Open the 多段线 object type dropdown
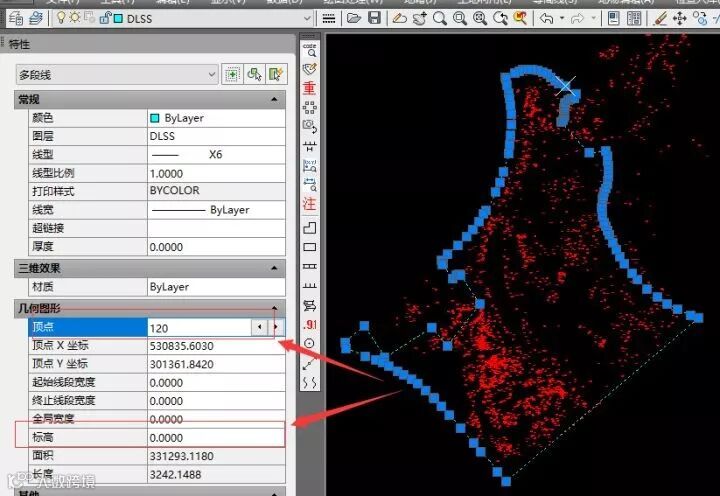 point(117,74)
